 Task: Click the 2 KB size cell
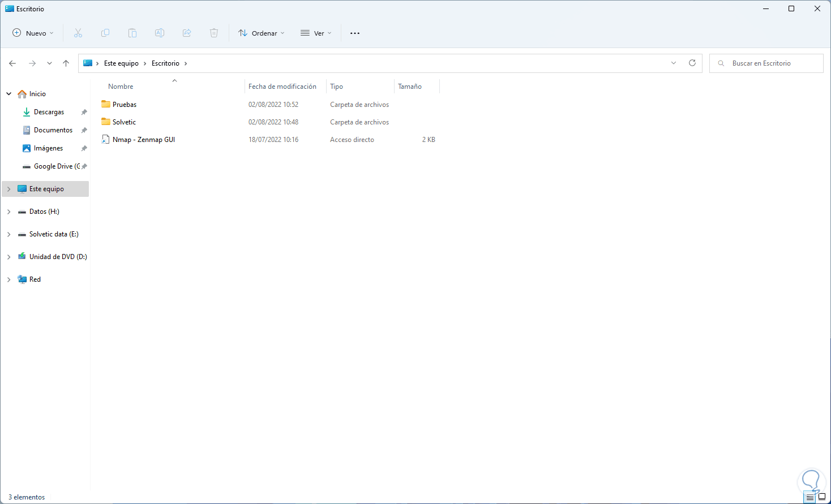click(429, 140)
